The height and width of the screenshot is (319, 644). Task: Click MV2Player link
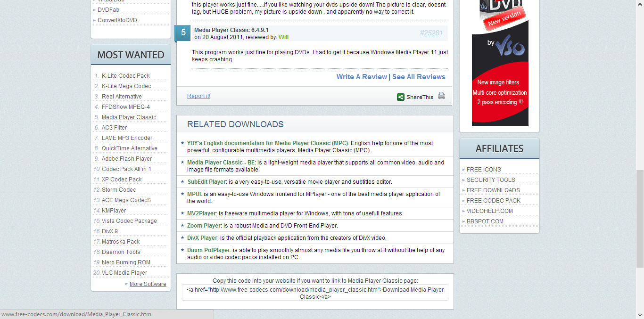[201, 213]
